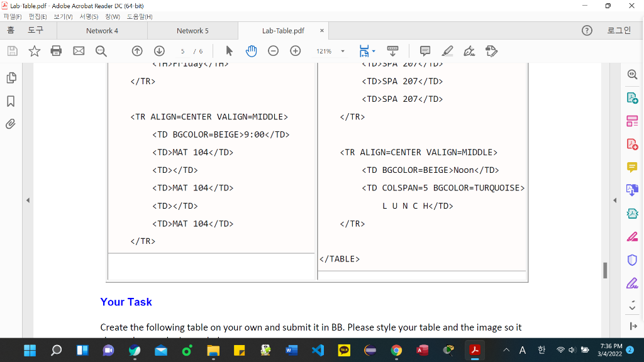The image size is (644, 362).
Task: Click the 'Your Task' heading text
Action: 126,302
